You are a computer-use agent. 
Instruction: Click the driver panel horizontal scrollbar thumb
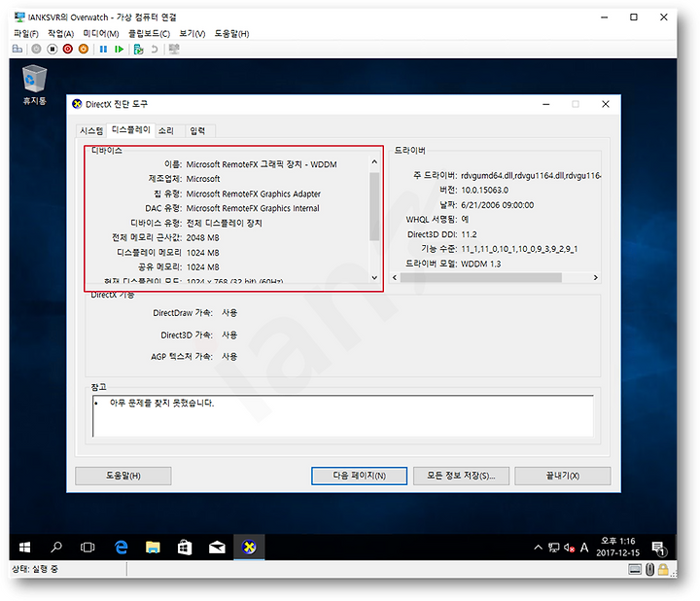pos(481,278)
